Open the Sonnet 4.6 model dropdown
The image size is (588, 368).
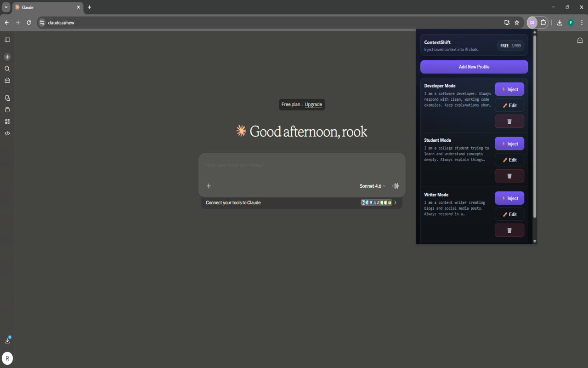pyautogui.click(x=373, y=186)
